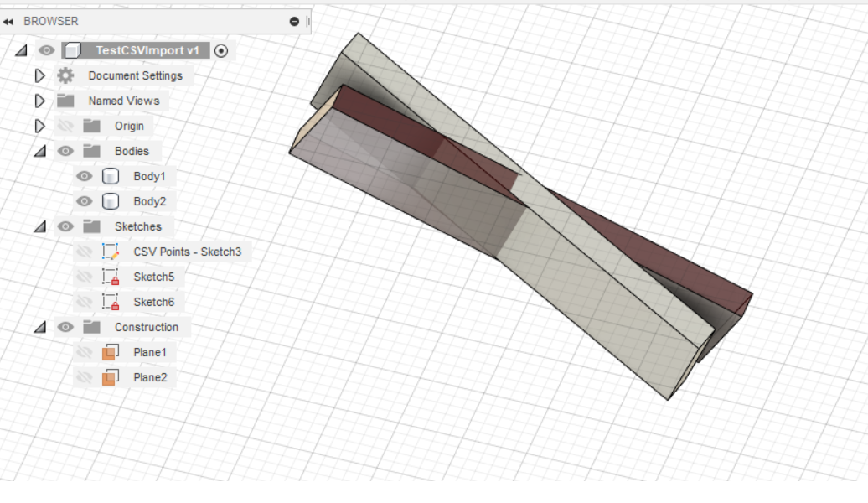Select the Bodies label
868x503 pixels.
click(132, 151)
